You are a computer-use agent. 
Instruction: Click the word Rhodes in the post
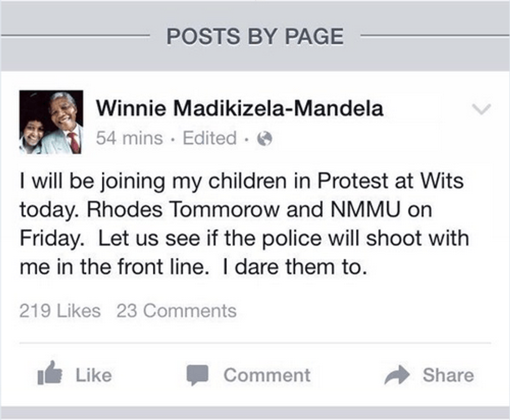(124, 209)
